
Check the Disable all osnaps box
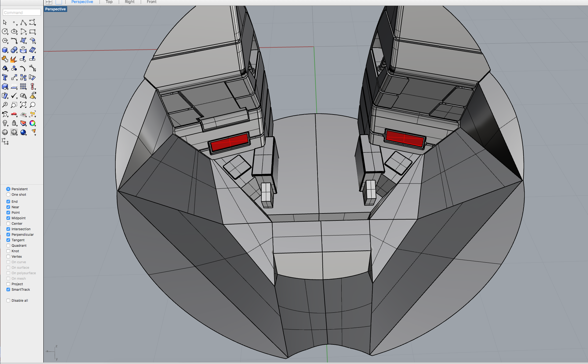point(8,300)
